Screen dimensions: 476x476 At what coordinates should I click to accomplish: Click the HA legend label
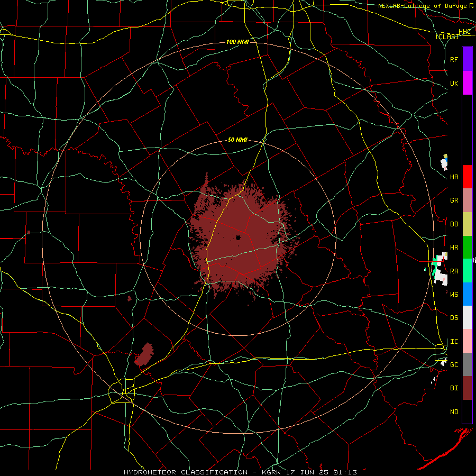click(454, 177)
